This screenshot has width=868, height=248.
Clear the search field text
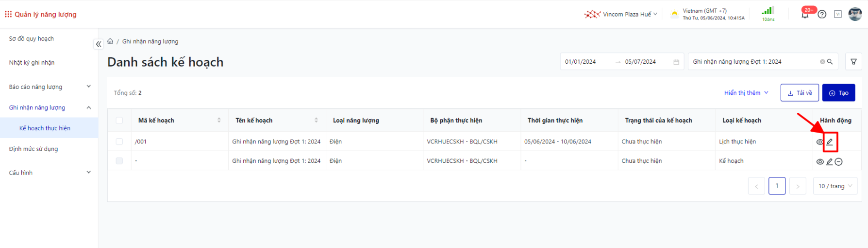(x=822, y=62)
